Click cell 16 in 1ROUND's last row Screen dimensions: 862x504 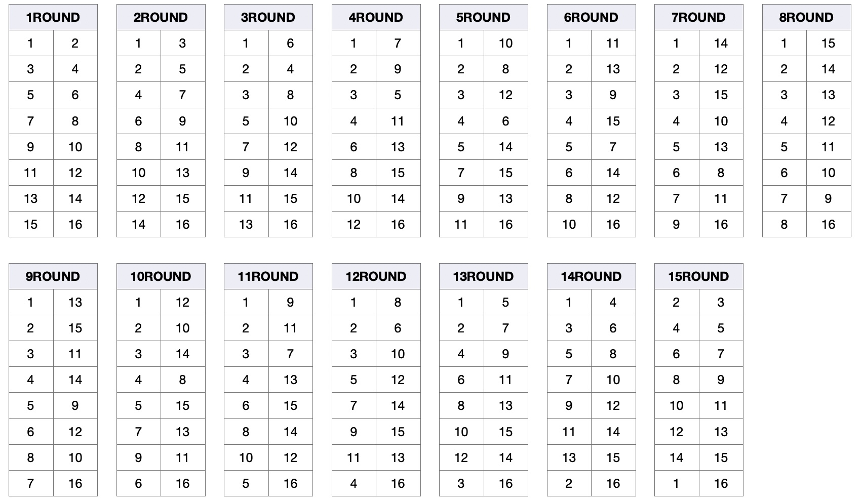(x=75, y=224)
